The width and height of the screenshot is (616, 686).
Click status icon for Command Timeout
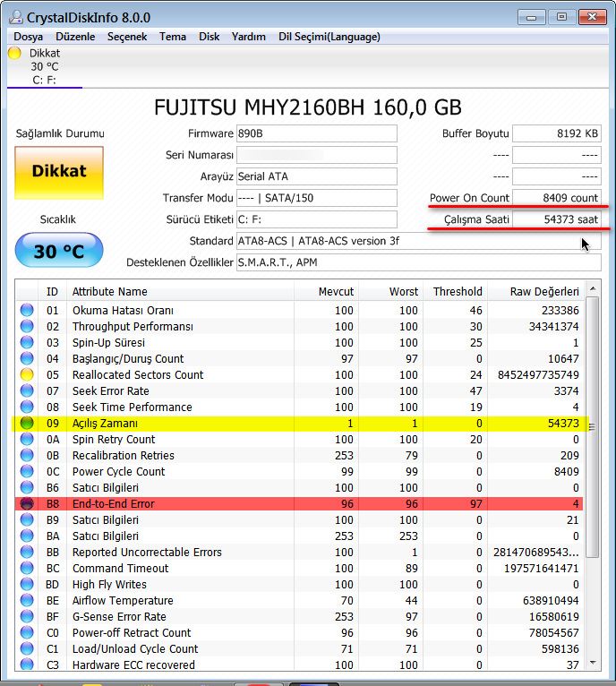pos(27,568)
